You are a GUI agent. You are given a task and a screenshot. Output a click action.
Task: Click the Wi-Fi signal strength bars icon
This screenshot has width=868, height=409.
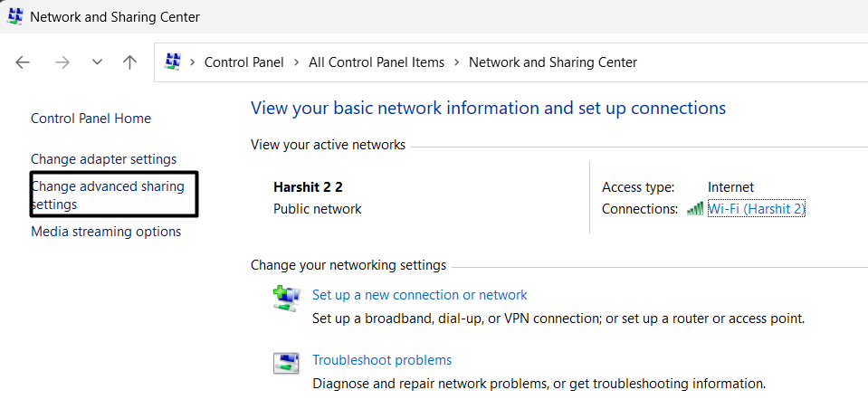point(694,209)
